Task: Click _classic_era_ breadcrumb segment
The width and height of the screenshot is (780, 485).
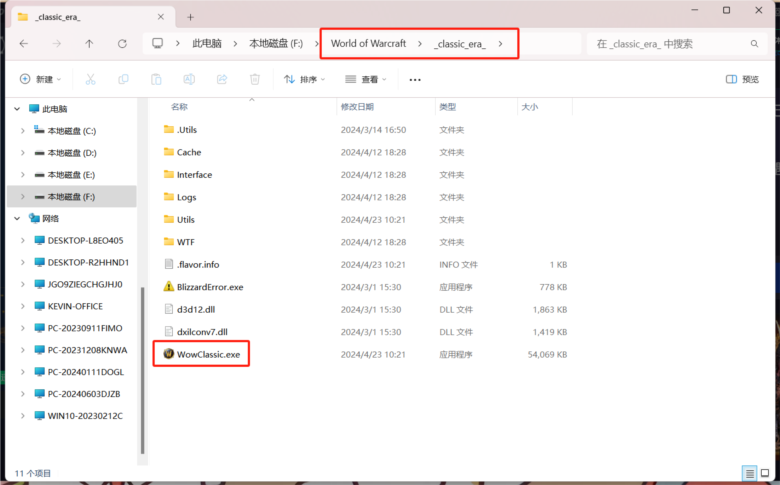Action: coord(460,44)
